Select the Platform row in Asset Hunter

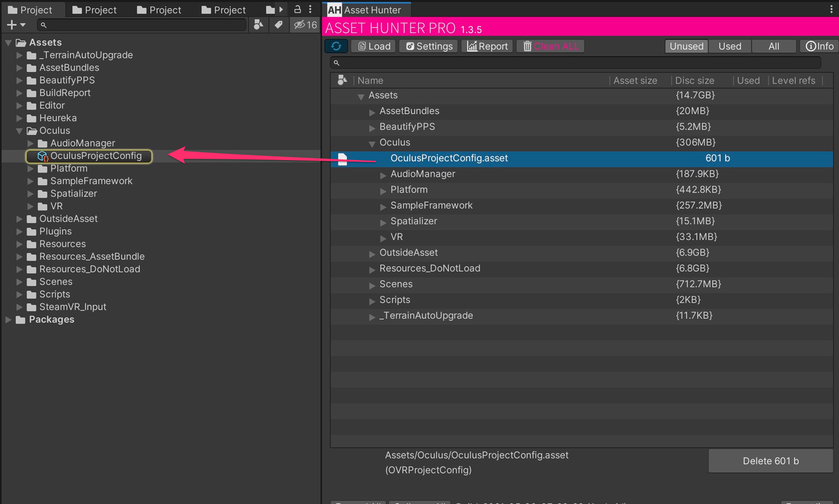tap(582, 190)
